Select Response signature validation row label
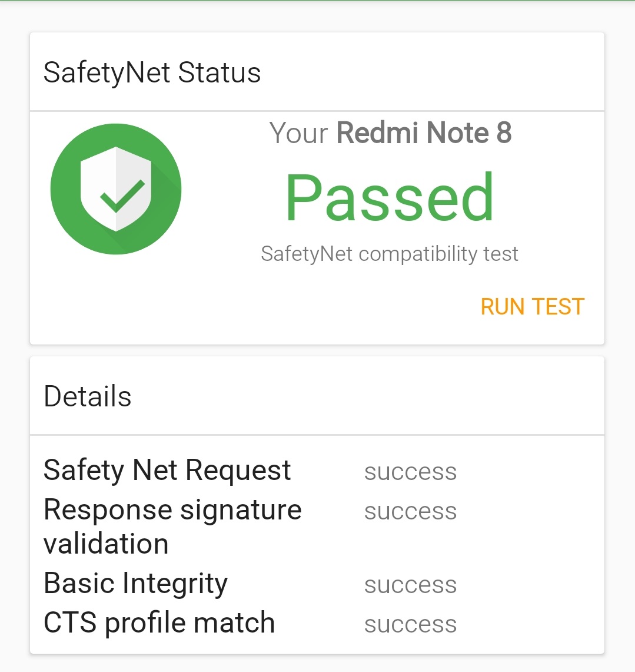635x672 pixels. point(172,527)
